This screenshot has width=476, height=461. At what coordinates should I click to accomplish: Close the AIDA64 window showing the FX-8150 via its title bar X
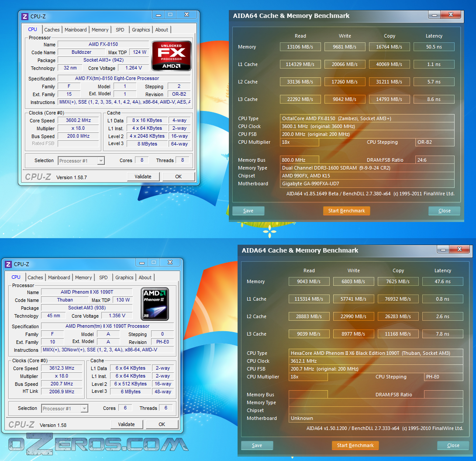pyautogui.click(x=451, y=14)
